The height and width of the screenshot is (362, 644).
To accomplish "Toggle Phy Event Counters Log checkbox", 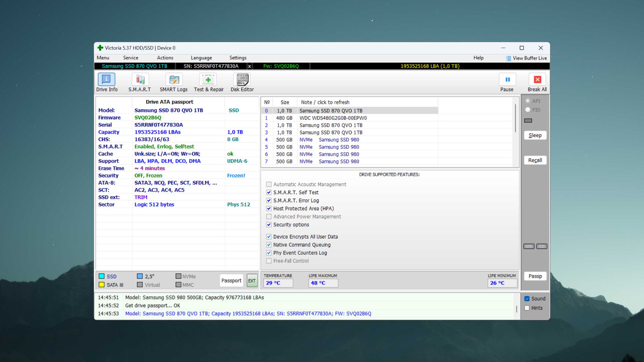I will pyautogui.click(x=269, y=253).
